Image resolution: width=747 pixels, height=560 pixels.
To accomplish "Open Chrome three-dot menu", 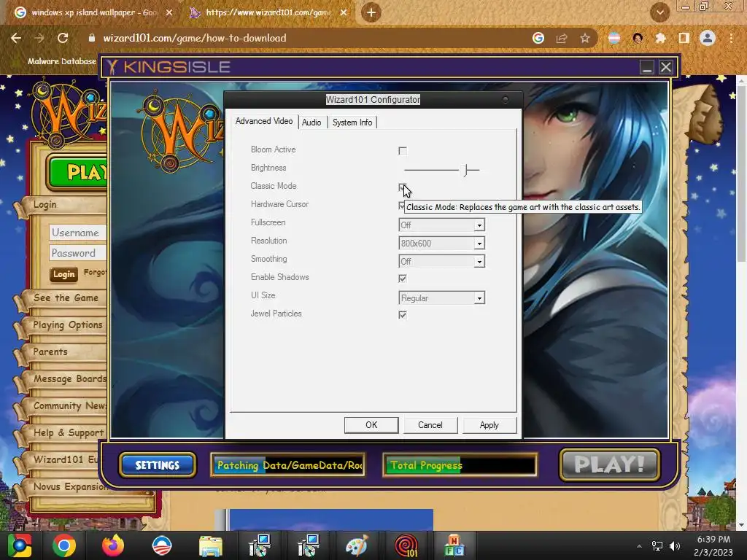I will [x=731, y=38].
